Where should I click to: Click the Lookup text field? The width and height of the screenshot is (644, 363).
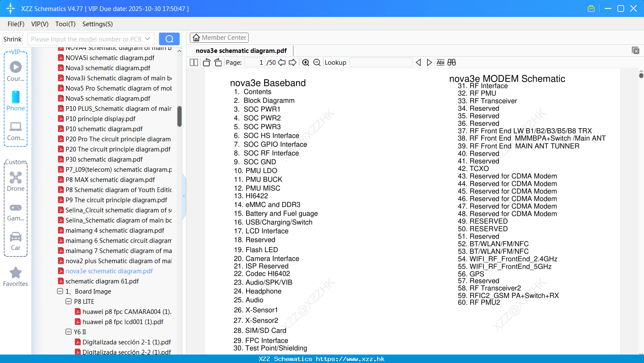click(381, 63)
